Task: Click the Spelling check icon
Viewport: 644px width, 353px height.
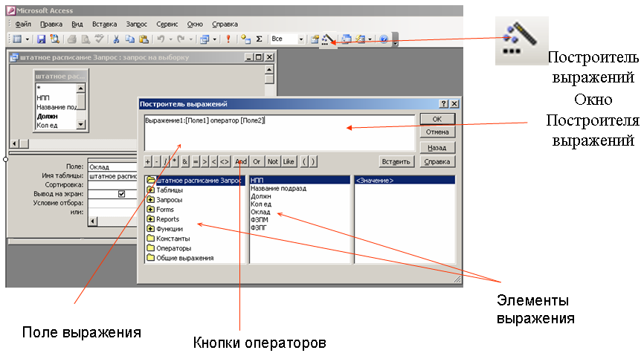Action: [x=99, y=39]
